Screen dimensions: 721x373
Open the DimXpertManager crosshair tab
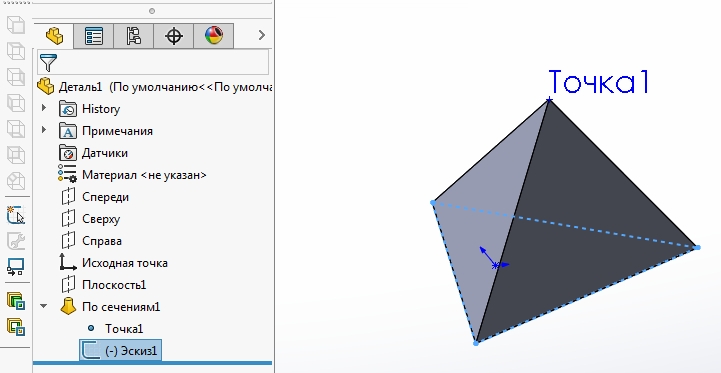(x=174, y=35)
